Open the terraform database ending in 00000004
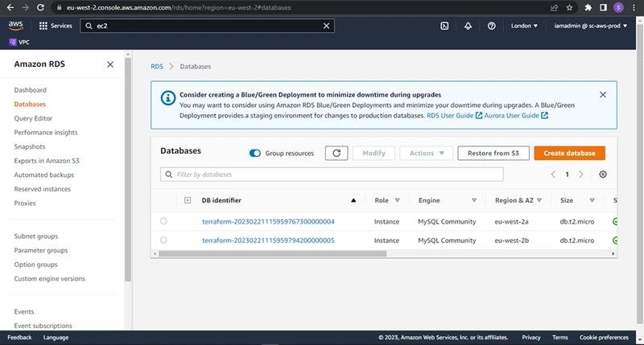This screenshot has height=345, width=644. click(268, 221)
